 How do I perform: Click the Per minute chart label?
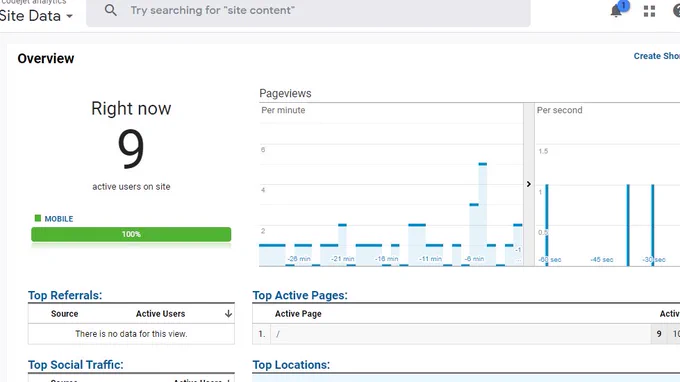(x=283, y=110)
